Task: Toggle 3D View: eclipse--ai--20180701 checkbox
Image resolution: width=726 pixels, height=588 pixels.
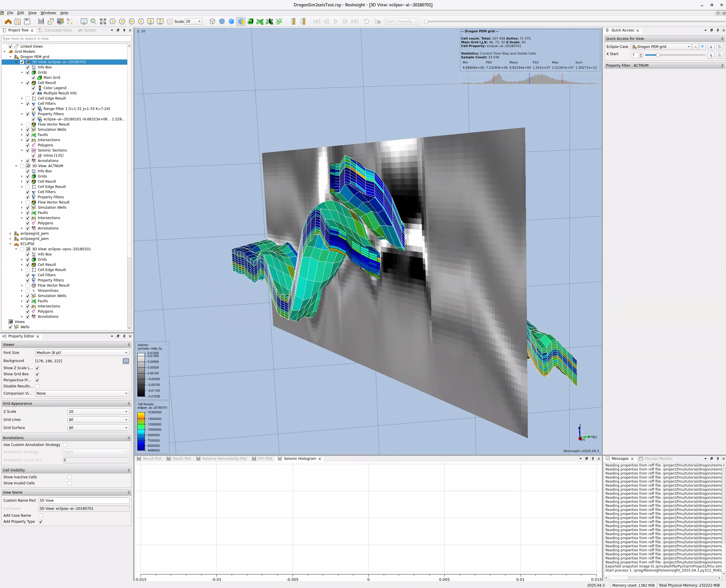Action: (22, 62)
